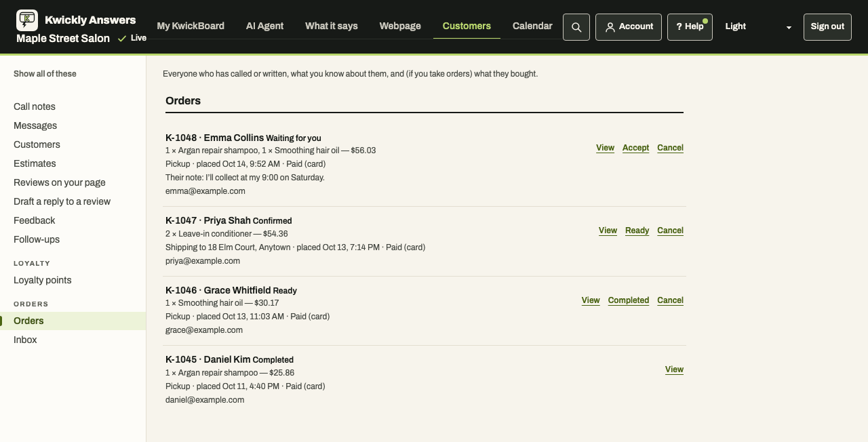Image resolution: width=868 pixels, height=442 pixels.
Task: Click the Confirmed status label
Action: coord(273,221)
